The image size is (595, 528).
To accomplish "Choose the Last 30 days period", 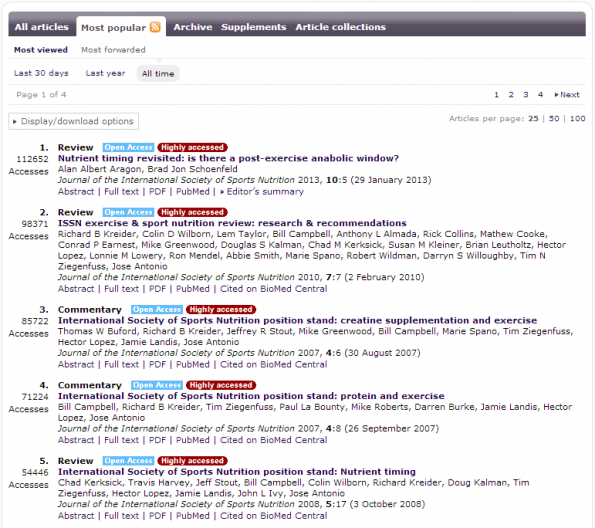I will click(x=41, y=73).
